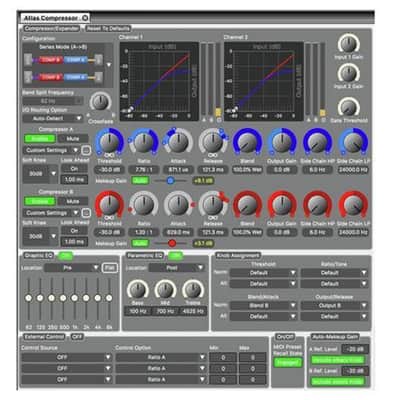Click the 62 Hz graphic EQ slider
Image resolution: width=400 pixels, height=400 pixels.
[x=29, y=298]
